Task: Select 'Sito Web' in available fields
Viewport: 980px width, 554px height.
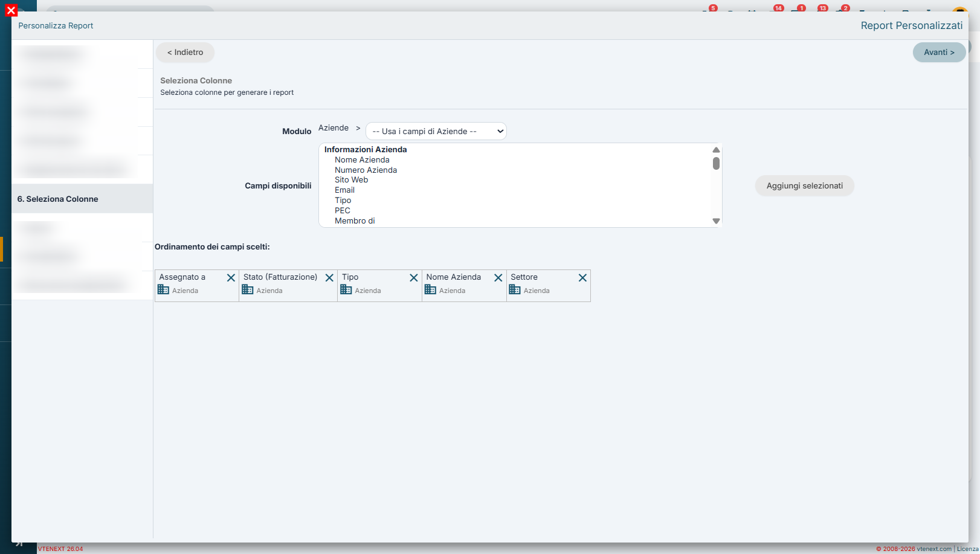Action: coord(351,180)
